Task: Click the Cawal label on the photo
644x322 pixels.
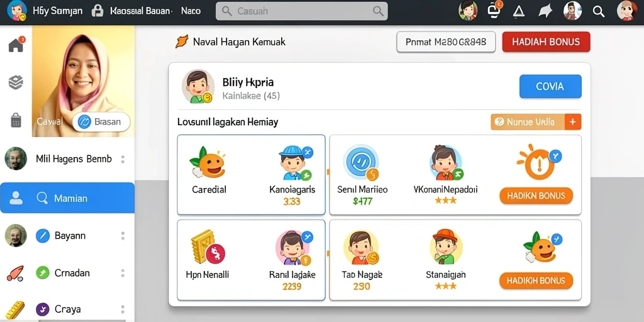Action: pyautogui.click(x=49, y=121)
